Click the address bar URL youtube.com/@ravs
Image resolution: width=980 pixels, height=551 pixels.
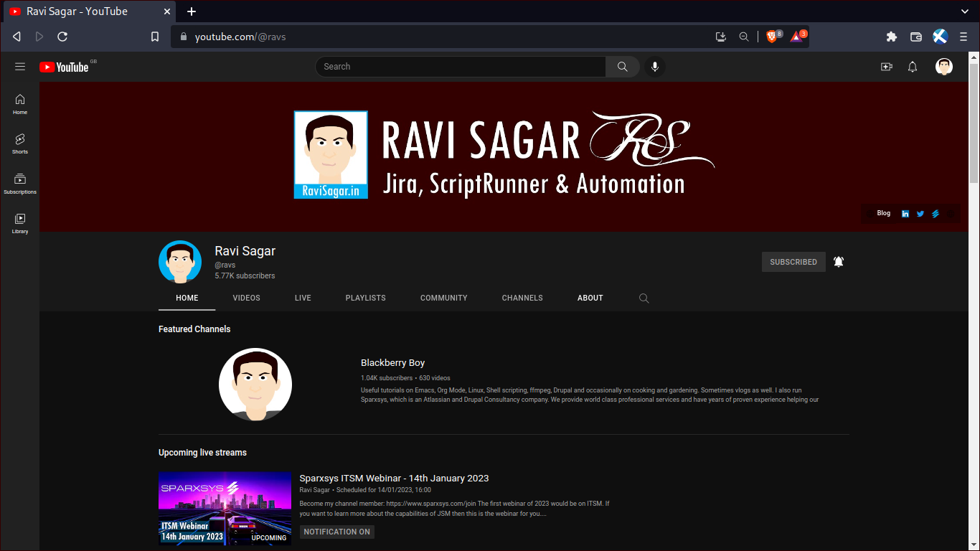point(240,37)
